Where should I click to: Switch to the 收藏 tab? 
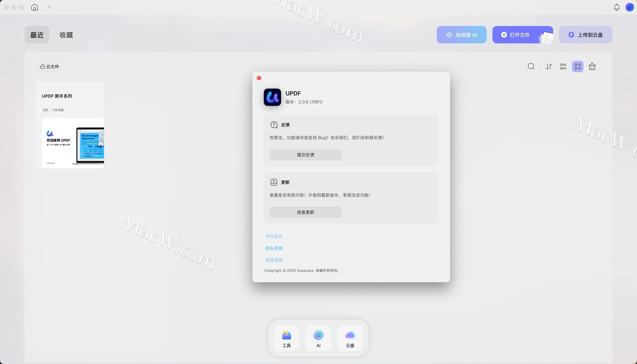coord(66,35)
